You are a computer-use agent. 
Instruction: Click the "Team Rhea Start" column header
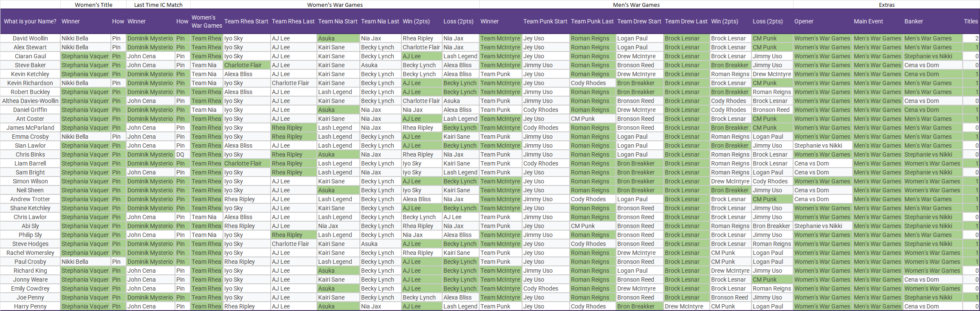(x=246, y=21)
